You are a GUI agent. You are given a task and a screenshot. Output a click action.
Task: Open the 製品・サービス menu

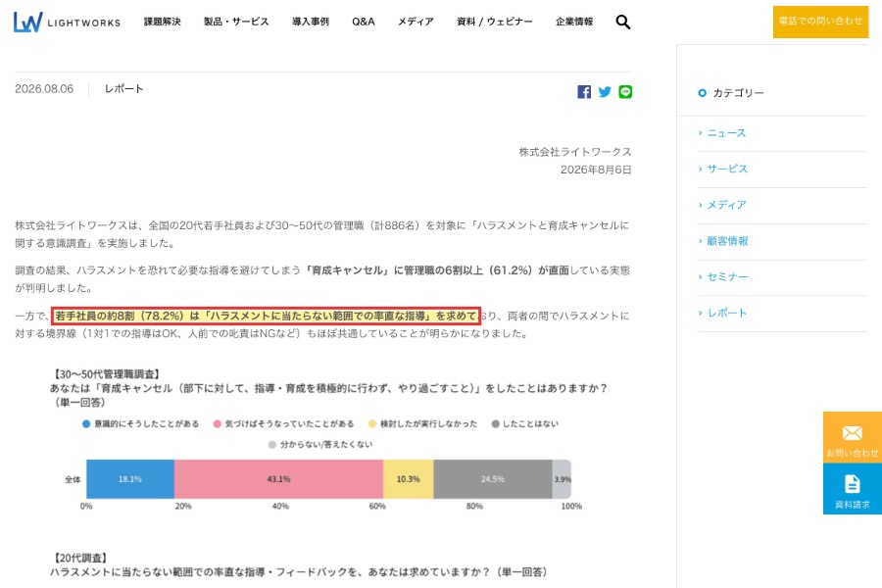[x=236, y=22]
